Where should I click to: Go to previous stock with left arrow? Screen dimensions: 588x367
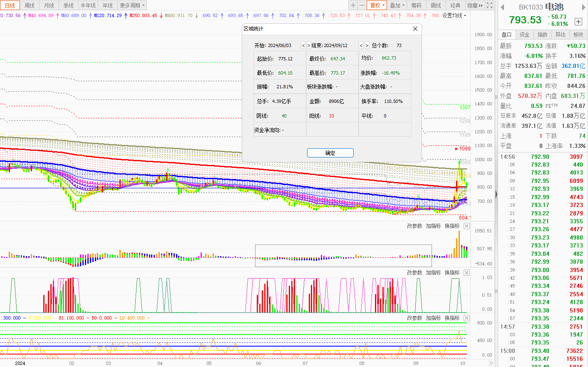[502, 7]
